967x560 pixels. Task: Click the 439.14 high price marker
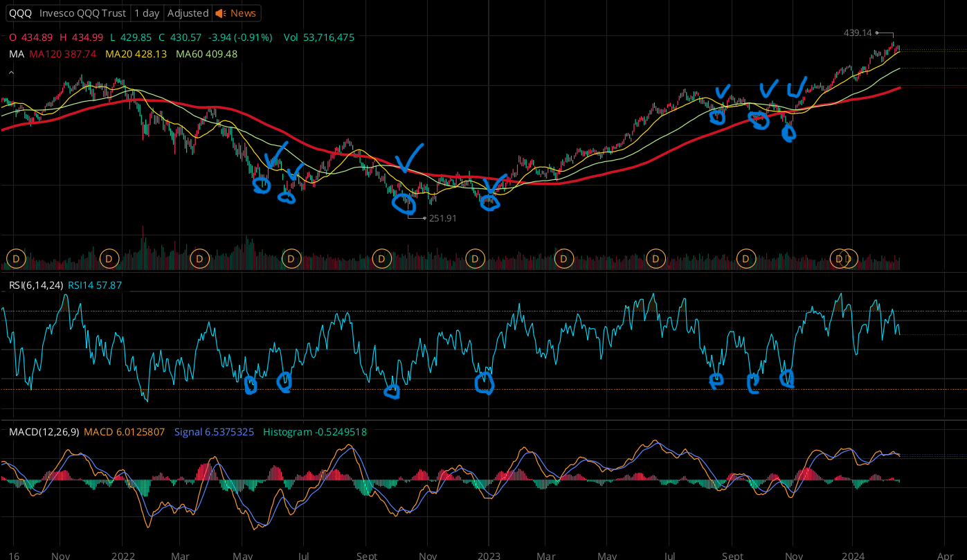coord(858,33)
